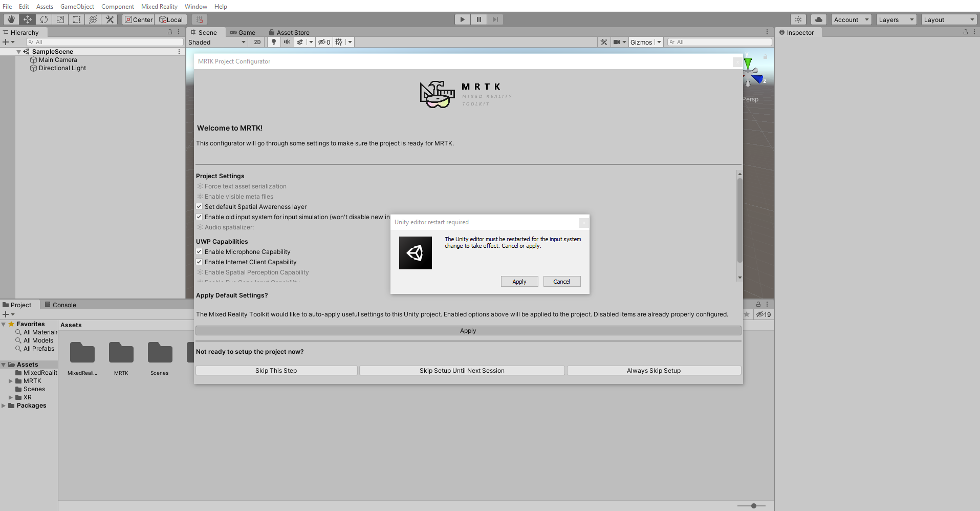Uncheck Enable old input system checkbox
Viewport: 980px width, 511px height.
point(199,217)
